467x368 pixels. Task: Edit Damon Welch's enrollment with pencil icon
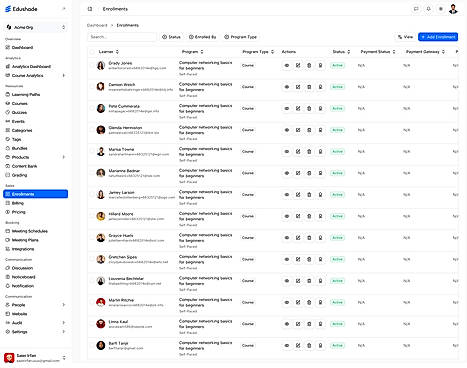[298, 87]
